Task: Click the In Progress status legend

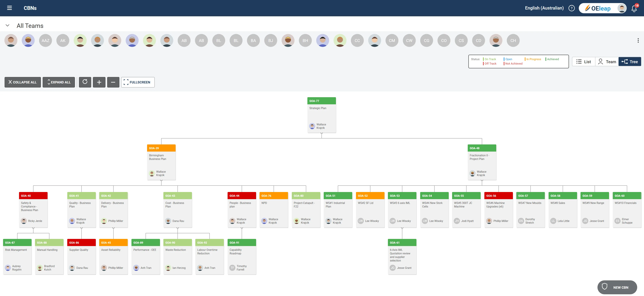Action: tap(533, 59)
